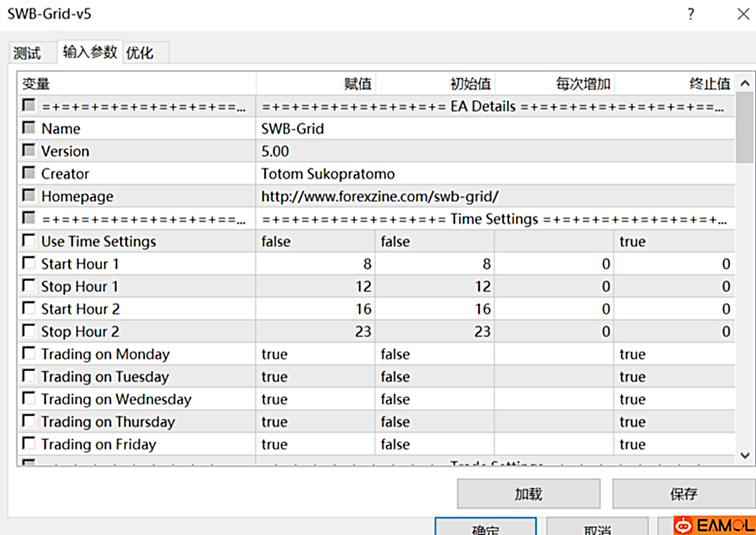Click the scrollbar up arrow

pyautogui.click(x=745, y=83)
